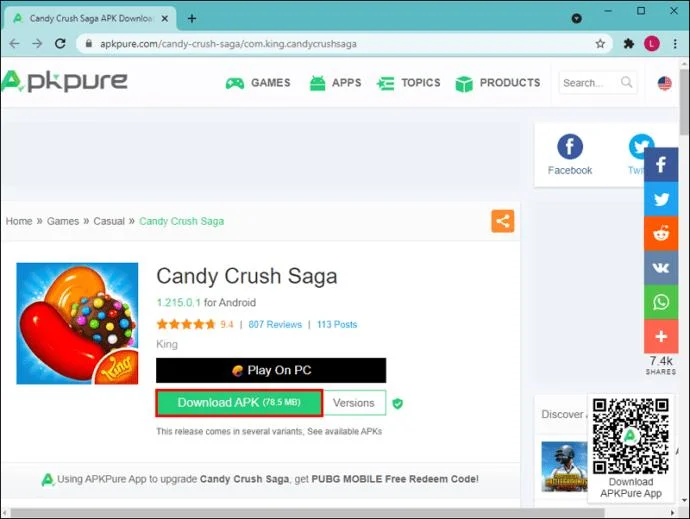Click the PUBG MOBILE Free Redeem Code text

[x=395, y=479]
